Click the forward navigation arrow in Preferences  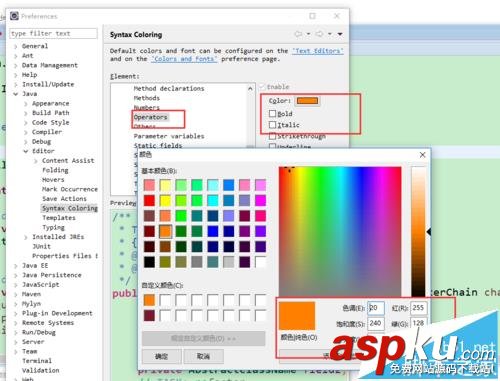pos(319,34)
